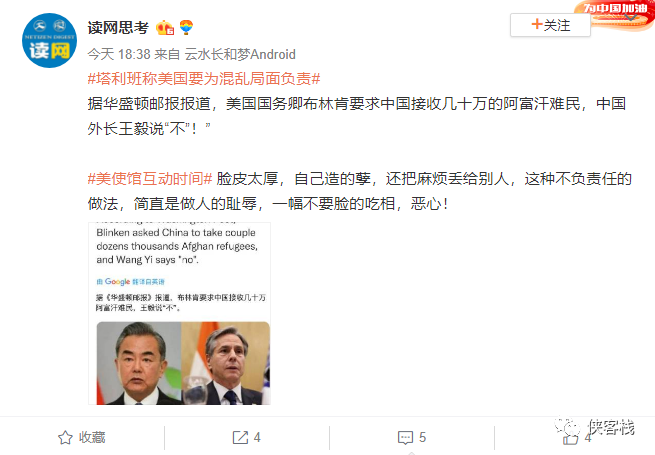Click the crown VIP badge icon
655x455 pixels.
point(165,28)
